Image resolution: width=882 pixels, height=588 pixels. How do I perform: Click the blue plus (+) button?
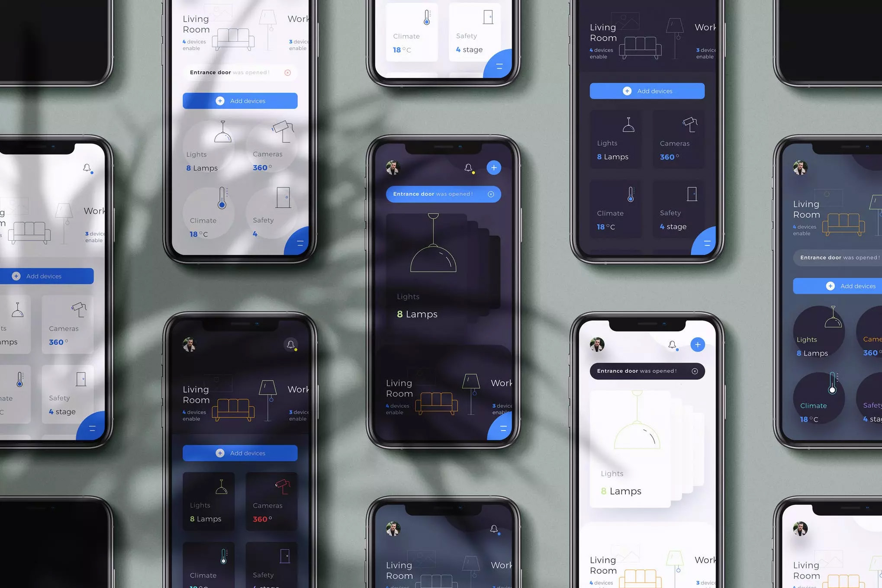click(x=494, y=168)
